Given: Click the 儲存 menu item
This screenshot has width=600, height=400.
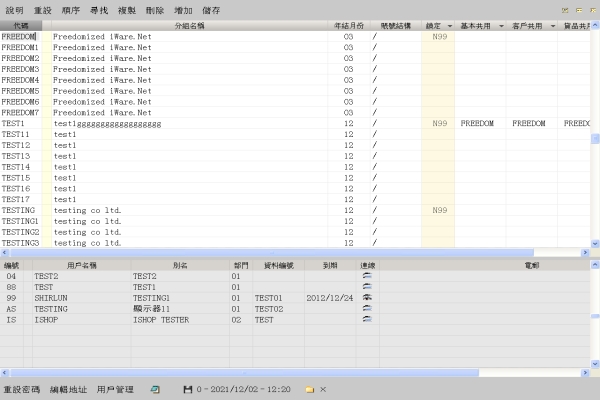Looking at the screenshot, I should click(x=211, y=9).
